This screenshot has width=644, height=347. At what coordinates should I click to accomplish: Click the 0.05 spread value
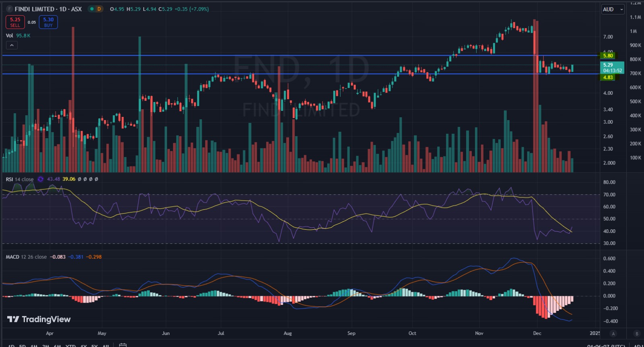click(x=32, y=23)
